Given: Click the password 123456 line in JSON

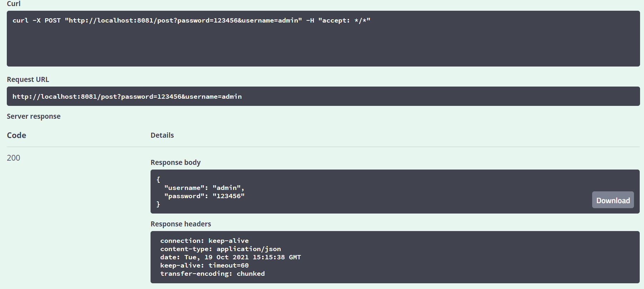Looking at the screenshot, I should click(204, 196).
